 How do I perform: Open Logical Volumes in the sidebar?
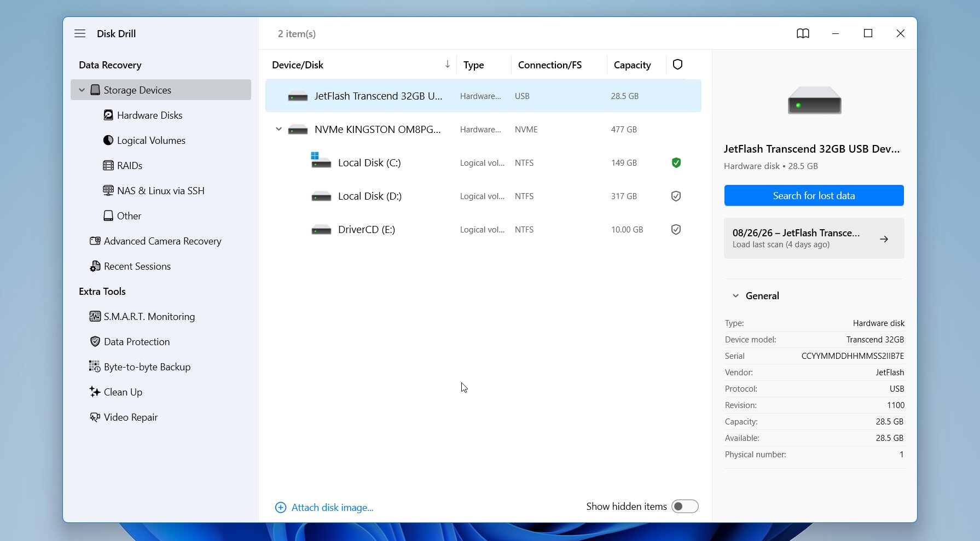point(151,140)
